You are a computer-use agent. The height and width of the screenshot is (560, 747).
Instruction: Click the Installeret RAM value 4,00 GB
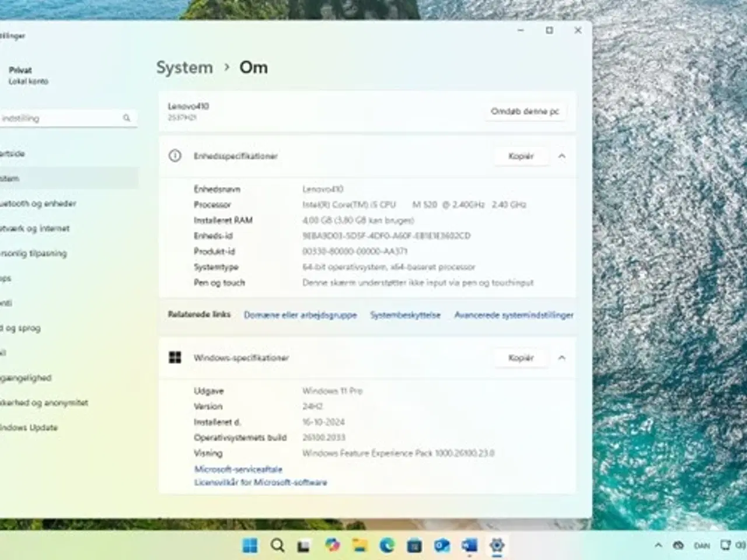(358, 220)
